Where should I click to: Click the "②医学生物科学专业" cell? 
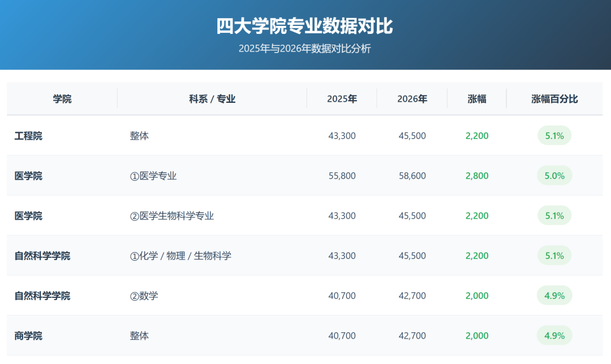coord(172,216)
